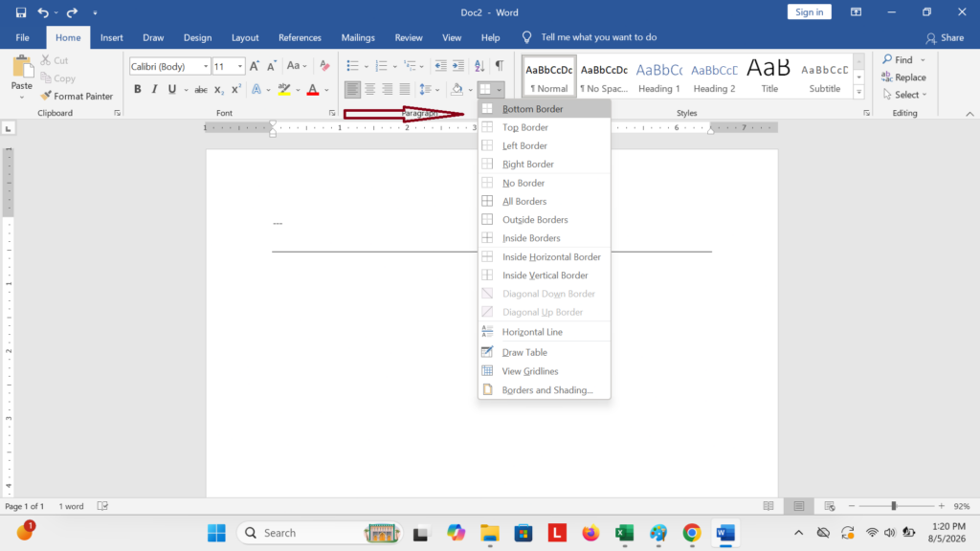Open the Numbering list dropdown arrow

point(395,66)
